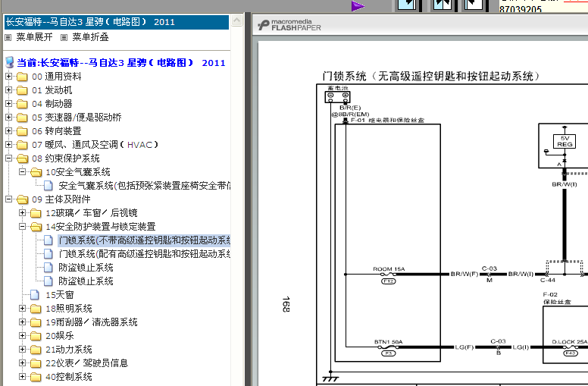This screenshot has height=386, width=588.
Task: Click the folder icon of 01 发动机
Action: [x=22, y=90]
